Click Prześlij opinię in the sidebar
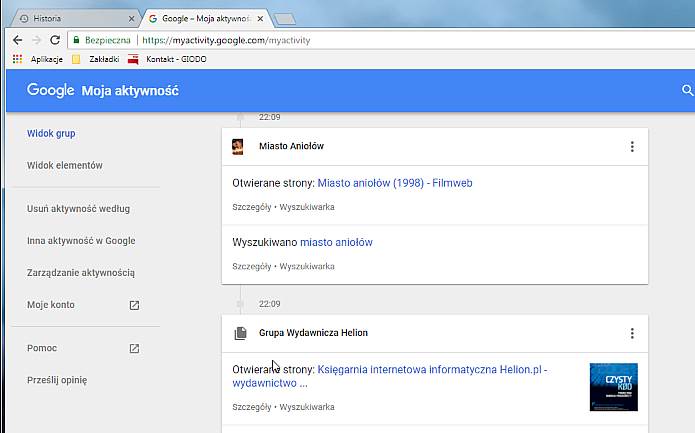 (57, 380)
